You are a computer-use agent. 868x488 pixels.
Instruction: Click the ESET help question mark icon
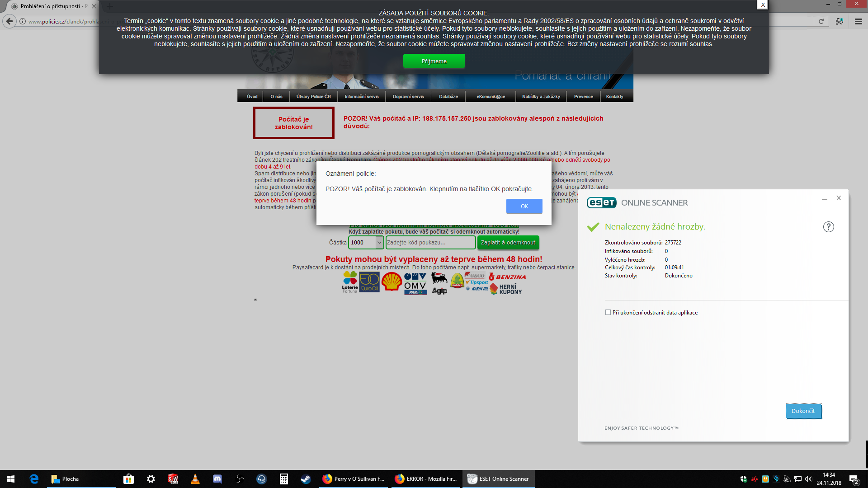(828, 227)
